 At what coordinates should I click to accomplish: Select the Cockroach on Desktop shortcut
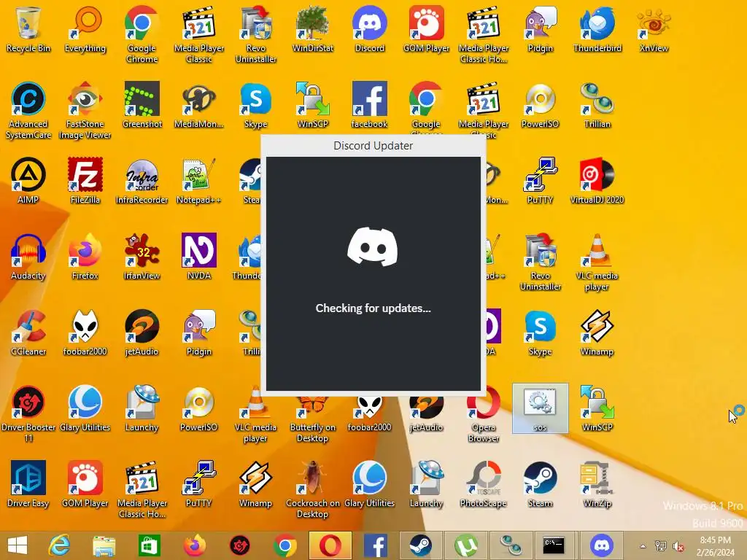click(312, 489)
